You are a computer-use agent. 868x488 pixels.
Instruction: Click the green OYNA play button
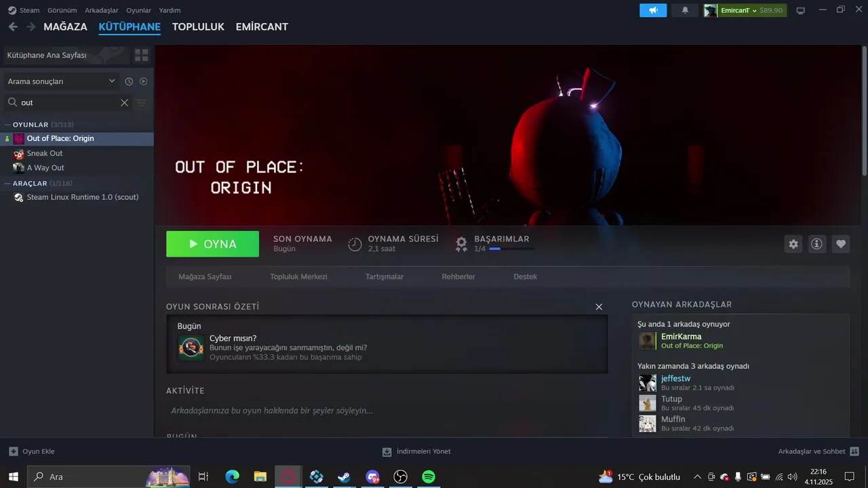tap(212, 244)
